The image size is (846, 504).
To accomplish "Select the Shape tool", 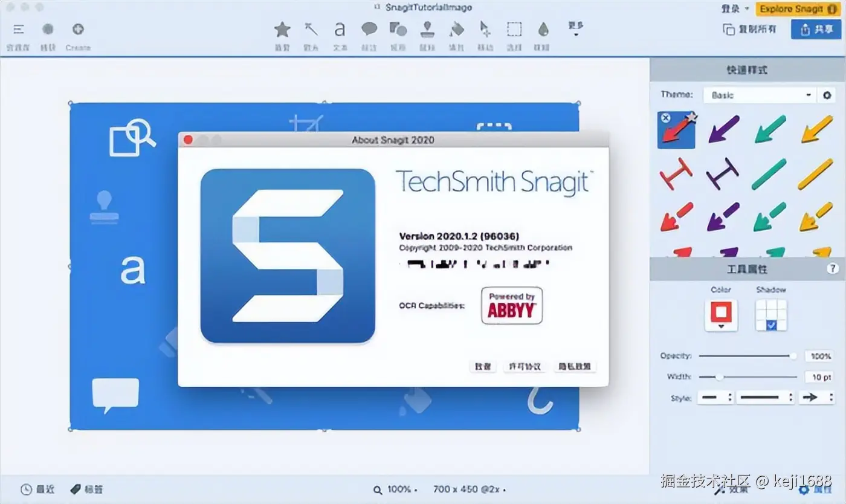I will [398, 29].
